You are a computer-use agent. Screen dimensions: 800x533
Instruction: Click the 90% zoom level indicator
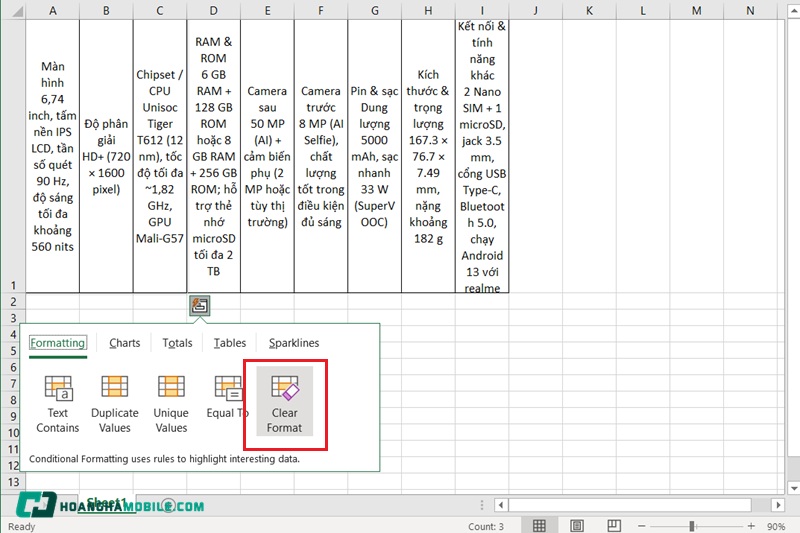click(x=776, y=526)
